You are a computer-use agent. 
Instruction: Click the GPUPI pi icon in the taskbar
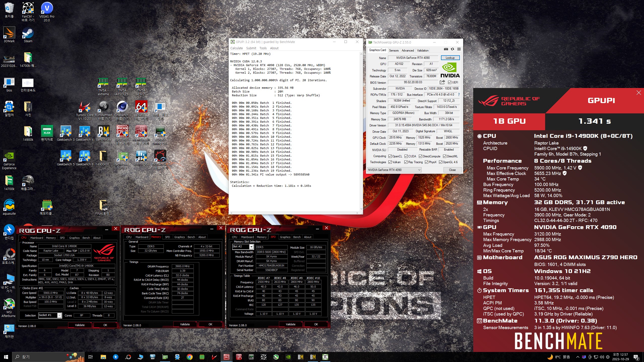tap(325, 357)
